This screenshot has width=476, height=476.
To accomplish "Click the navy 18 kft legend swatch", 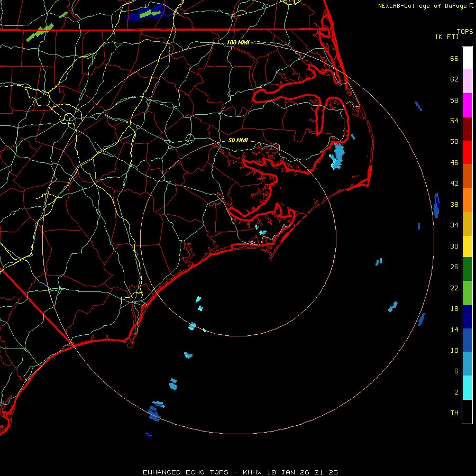I will (467, 317).
